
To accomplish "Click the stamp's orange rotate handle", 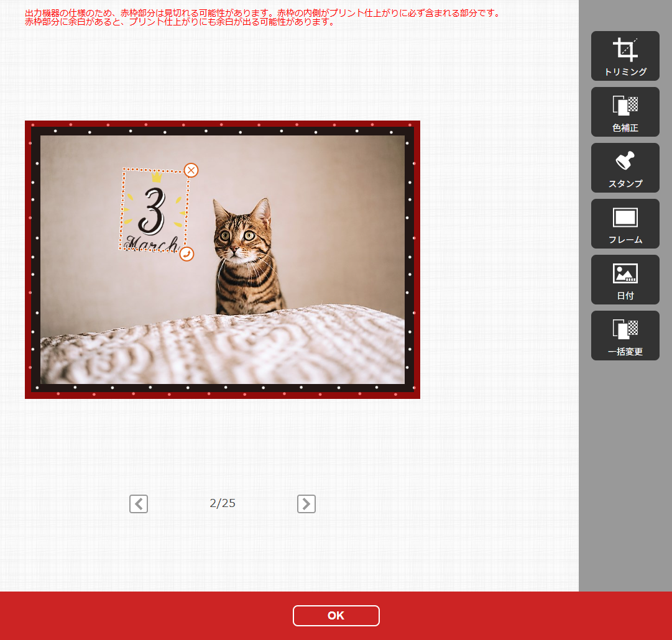I will click(x=186, y=254).
